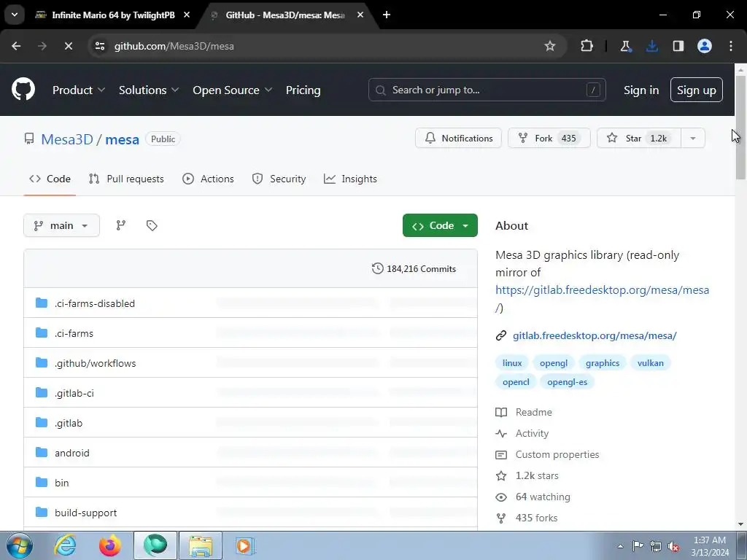The width and height of the screenshot is (747, 560).
Task: Click the browser back arrow
Action: pyautogui.click(x=16, y=46)
